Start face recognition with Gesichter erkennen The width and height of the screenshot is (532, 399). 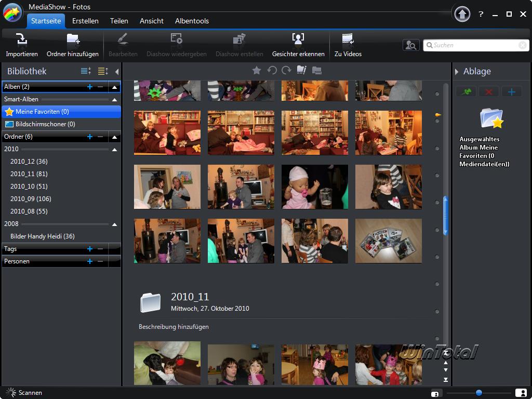[x=298, y=39]
